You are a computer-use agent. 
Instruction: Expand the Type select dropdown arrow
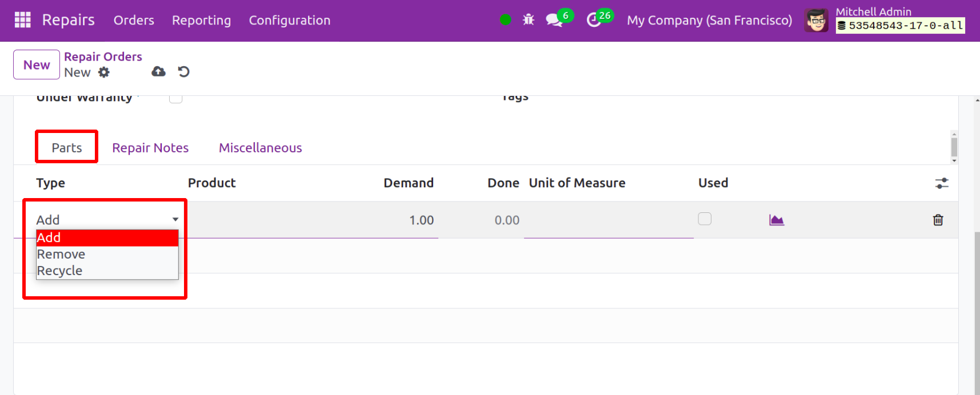[175, 220]
